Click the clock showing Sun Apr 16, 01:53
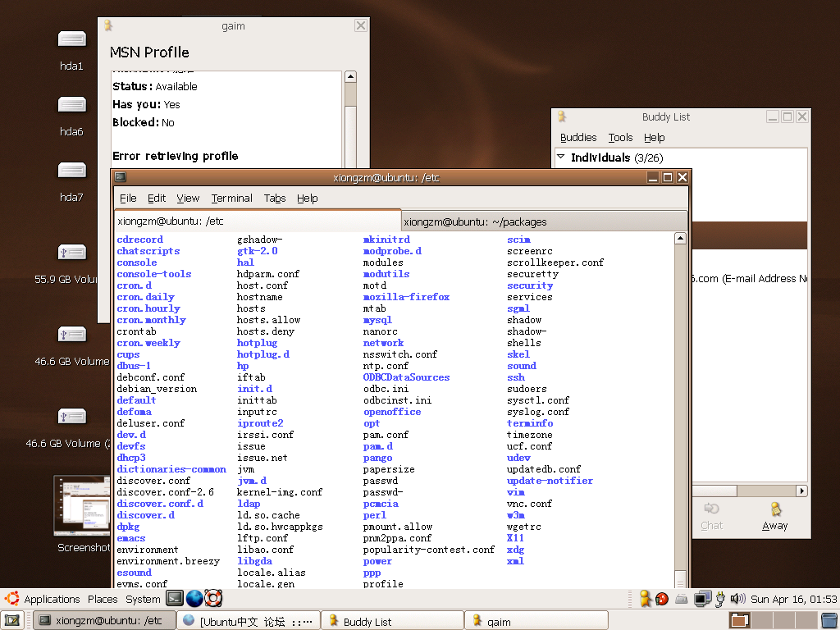The image size is (840, 630). point(793,599)
